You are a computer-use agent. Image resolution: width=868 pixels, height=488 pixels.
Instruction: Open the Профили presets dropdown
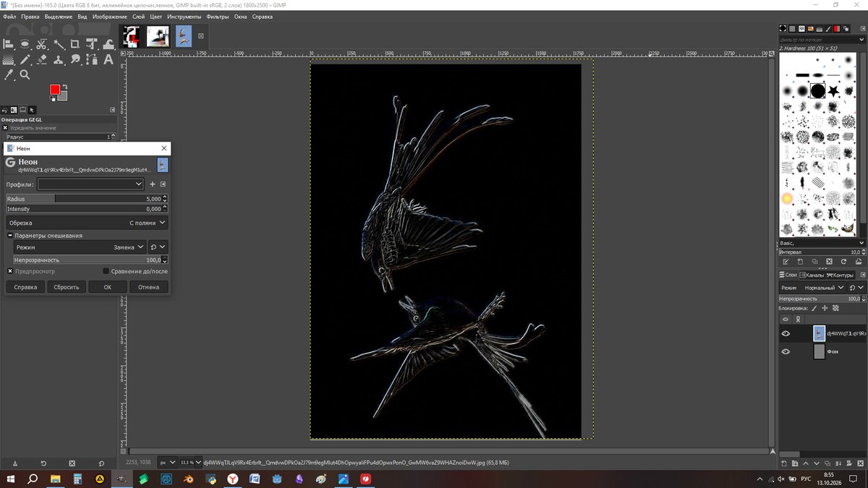point(90,184)
